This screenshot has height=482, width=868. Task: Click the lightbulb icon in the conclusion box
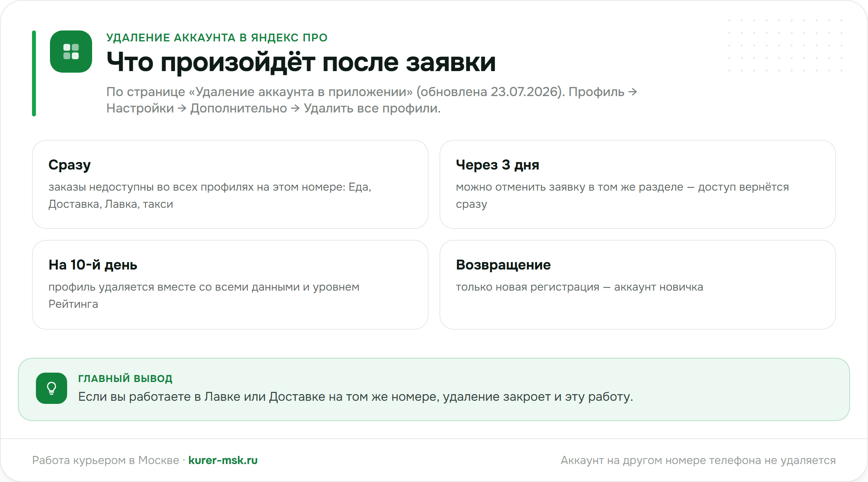(52, 388)
